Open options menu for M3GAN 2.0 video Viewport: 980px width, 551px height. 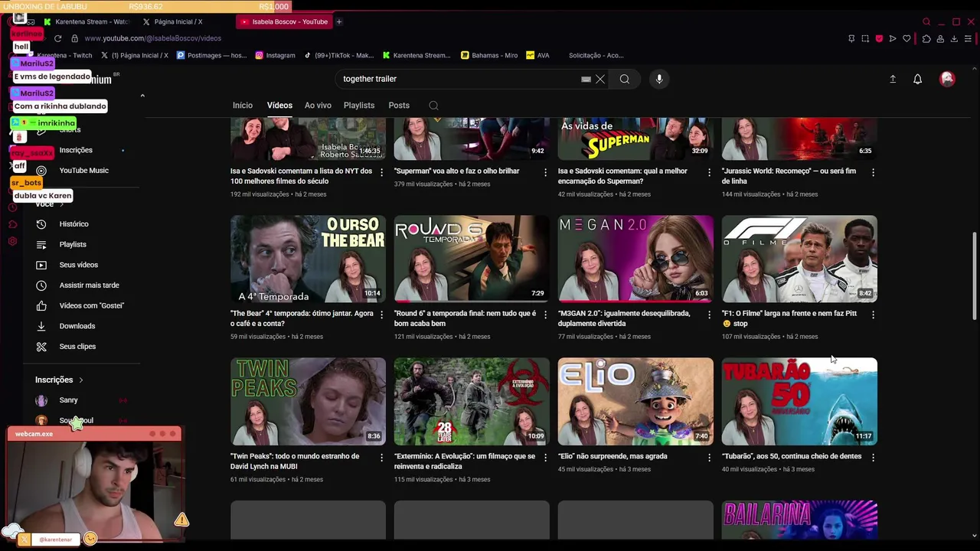[x=709, y=315]
